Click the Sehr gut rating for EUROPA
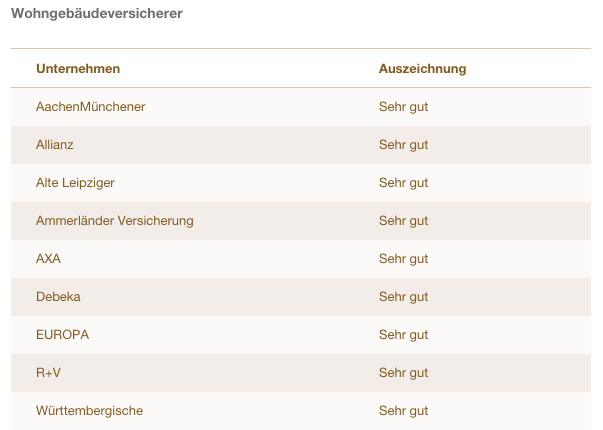The image size is (603, 430). coord(403,335)
